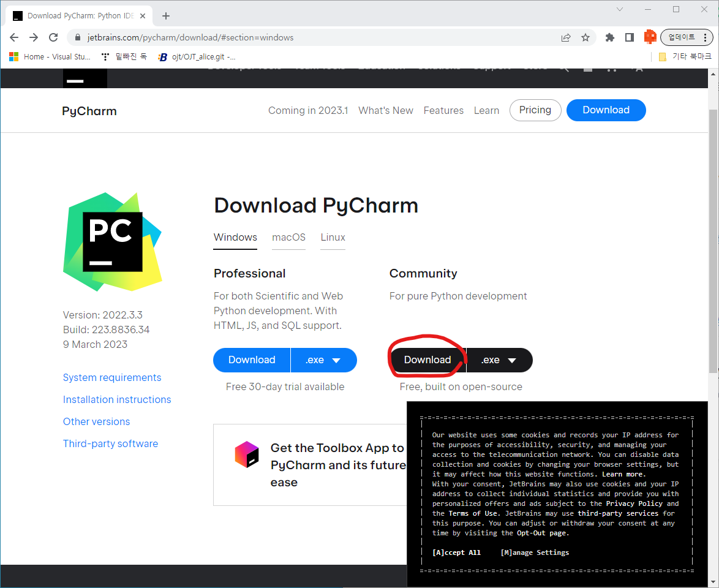Open the Terms of Use link
This screenshot has width=719, height=588.
pos(473,514)
